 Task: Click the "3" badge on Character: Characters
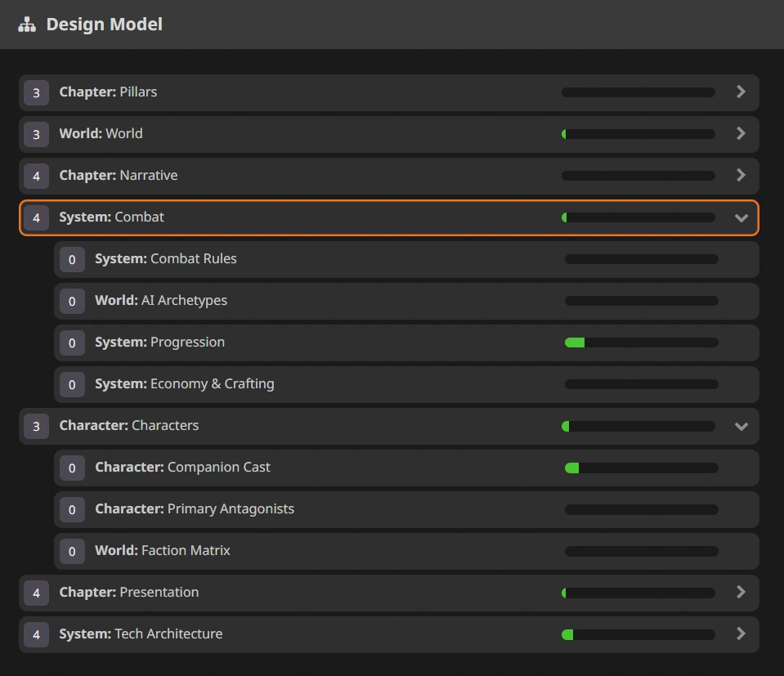point(36,426)
